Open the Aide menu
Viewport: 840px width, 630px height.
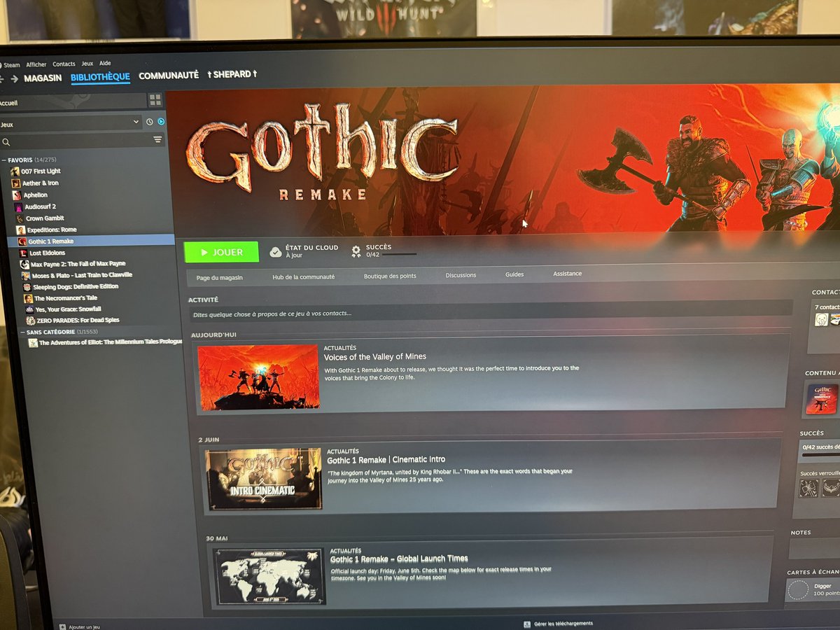[105, 64]
